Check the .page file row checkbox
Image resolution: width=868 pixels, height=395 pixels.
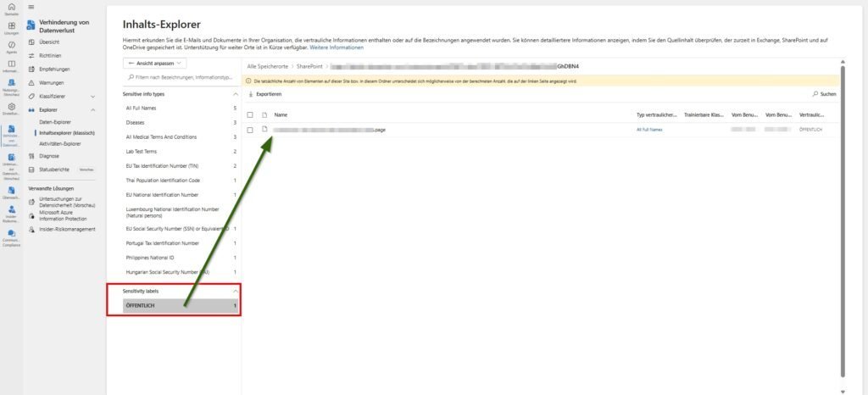point(250,130)
